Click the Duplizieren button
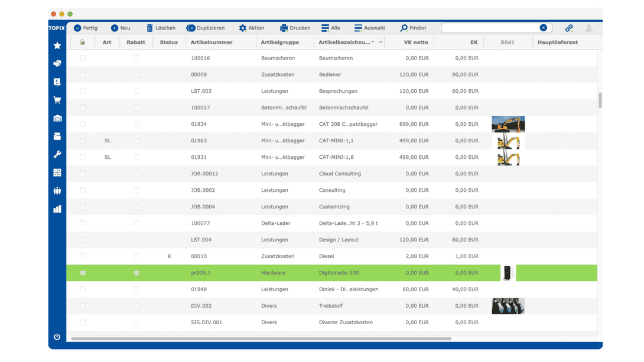 pos(205,28)
